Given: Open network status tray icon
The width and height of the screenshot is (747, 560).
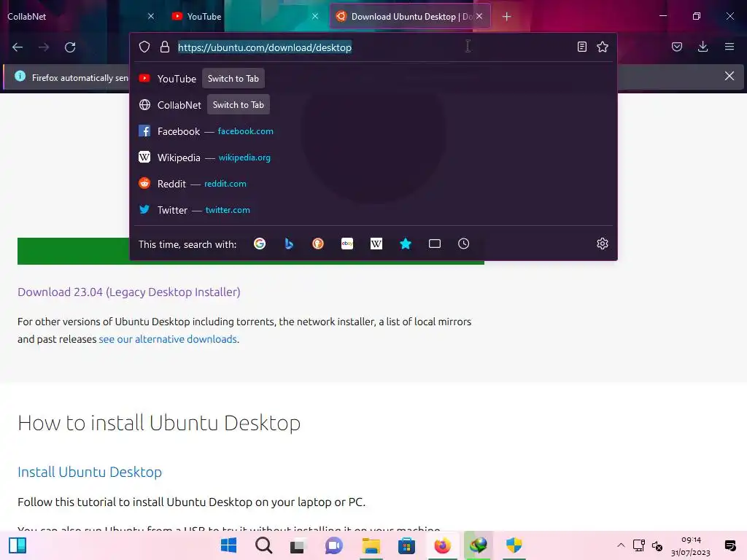Looking at the screenshot, I should click(638, 545).
